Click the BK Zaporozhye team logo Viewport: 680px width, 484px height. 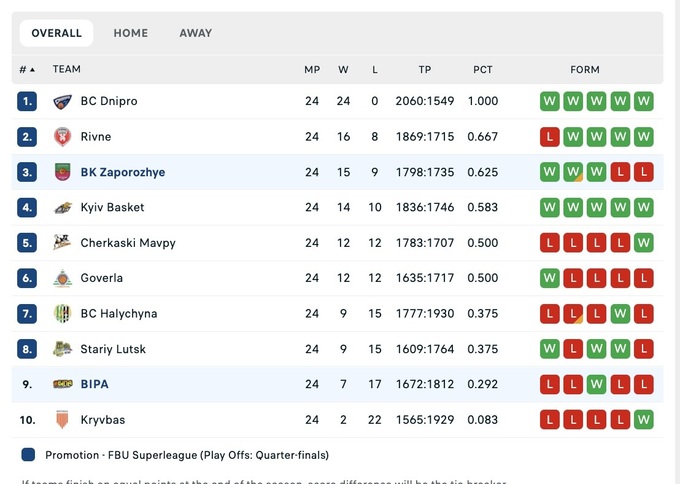62,172
